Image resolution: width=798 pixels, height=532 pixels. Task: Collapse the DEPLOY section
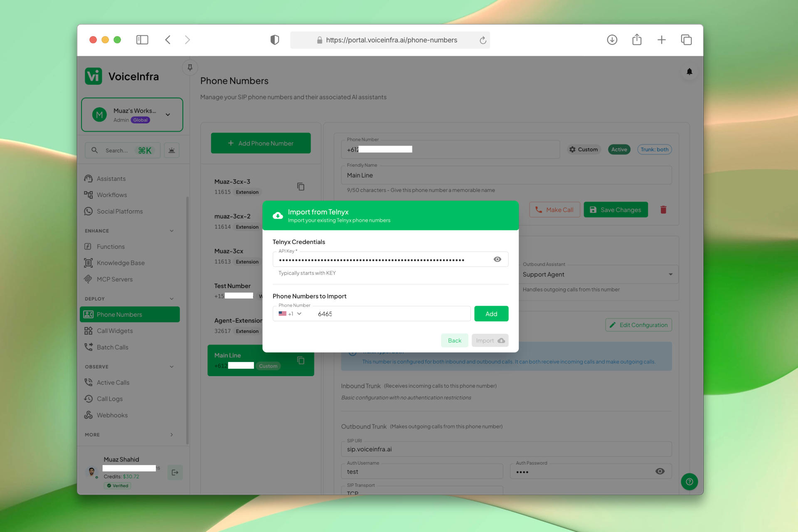[x=172, y=299]
